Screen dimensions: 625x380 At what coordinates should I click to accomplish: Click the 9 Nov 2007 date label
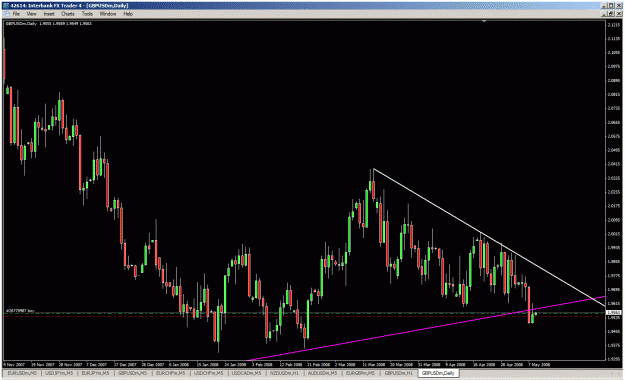coord(14,364)
